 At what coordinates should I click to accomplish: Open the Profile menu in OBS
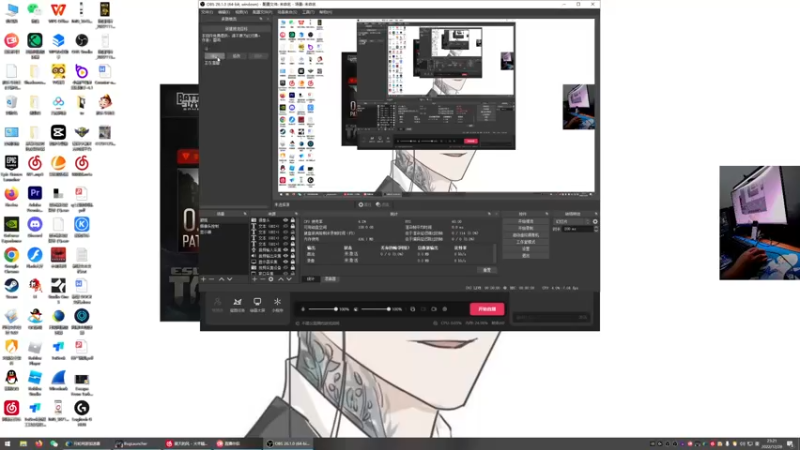(262, 12)
